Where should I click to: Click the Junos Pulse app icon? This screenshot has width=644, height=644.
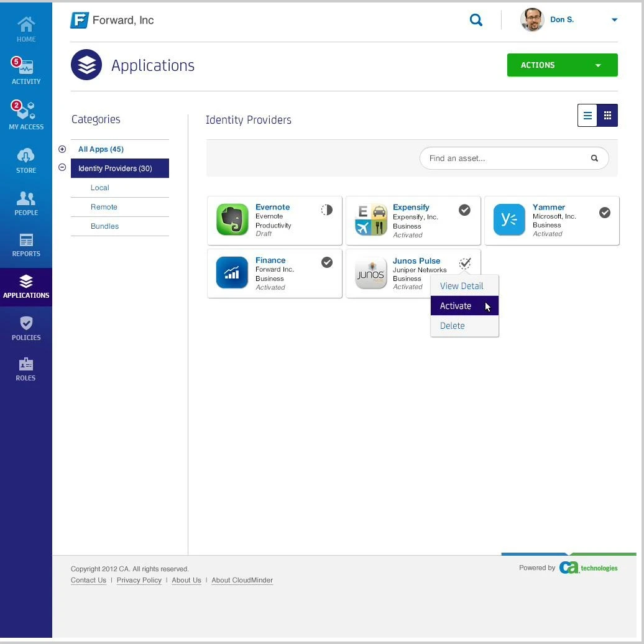[371, 273]
